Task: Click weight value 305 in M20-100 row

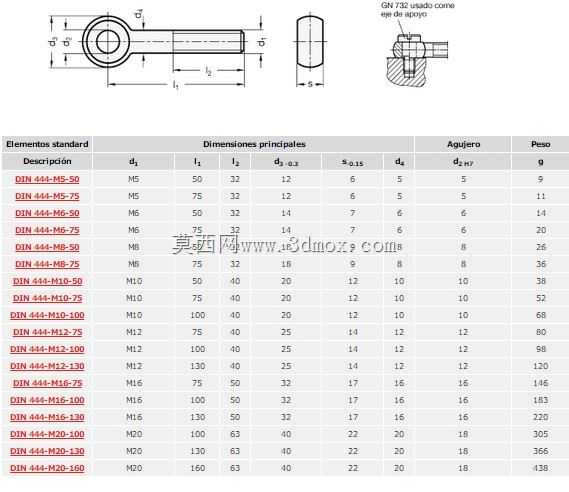Action: tap(541, 434)
